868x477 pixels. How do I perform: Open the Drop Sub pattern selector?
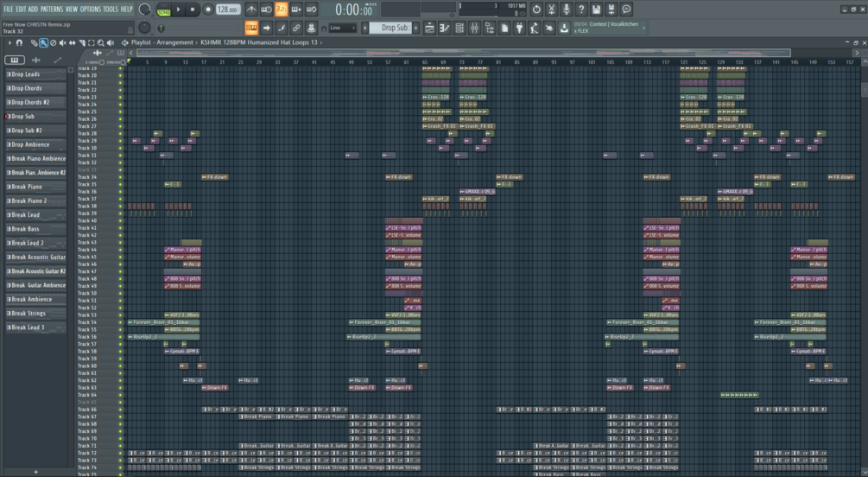[x=391, y=28]
